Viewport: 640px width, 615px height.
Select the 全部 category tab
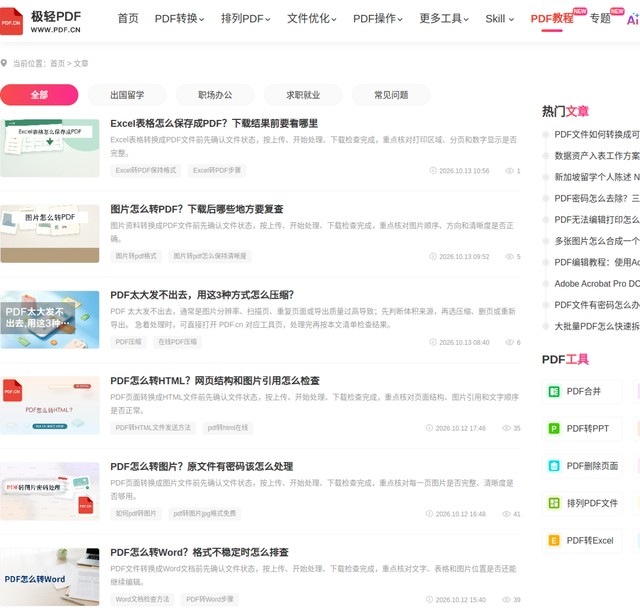point(39,95)
